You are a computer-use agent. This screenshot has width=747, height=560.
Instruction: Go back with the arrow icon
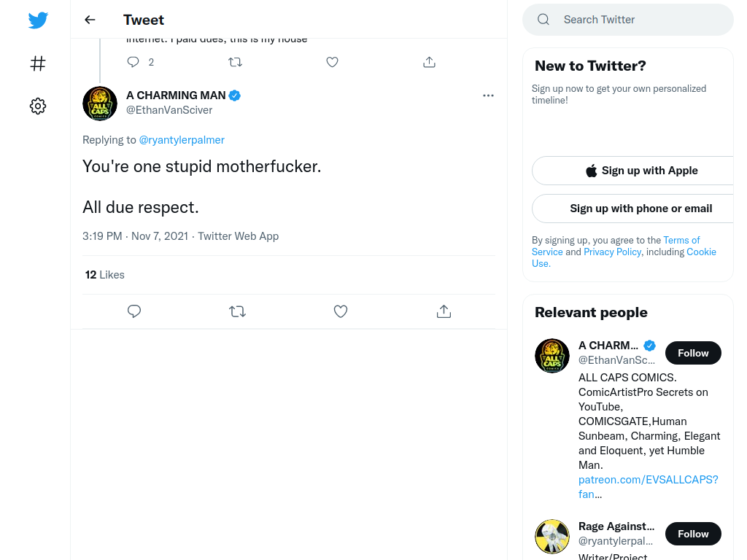90,20
